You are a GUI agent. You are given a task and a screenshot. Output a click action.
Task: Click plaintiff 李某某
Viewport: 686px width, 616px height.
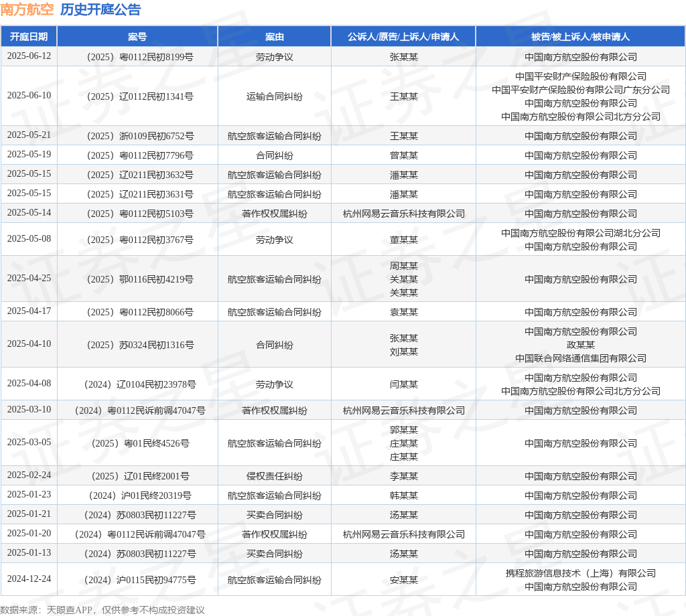coord(403,476)
